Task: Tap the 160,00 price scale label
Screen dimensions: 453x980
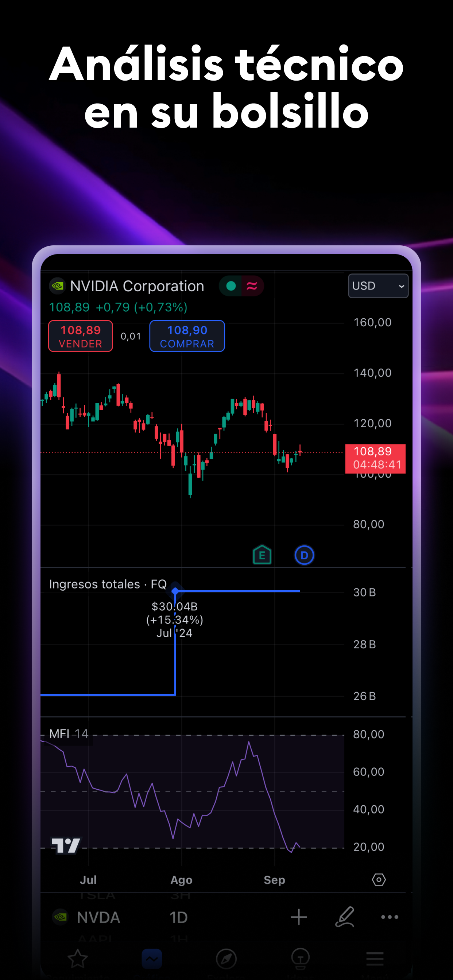Action: [x=372, y=323]
